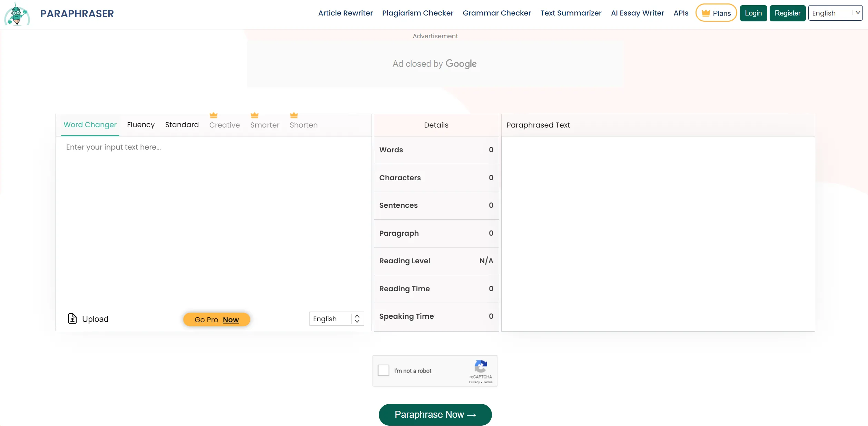Check the I'm not a robot checkbox
Viewport: 868px width, 426px height.
383,370
